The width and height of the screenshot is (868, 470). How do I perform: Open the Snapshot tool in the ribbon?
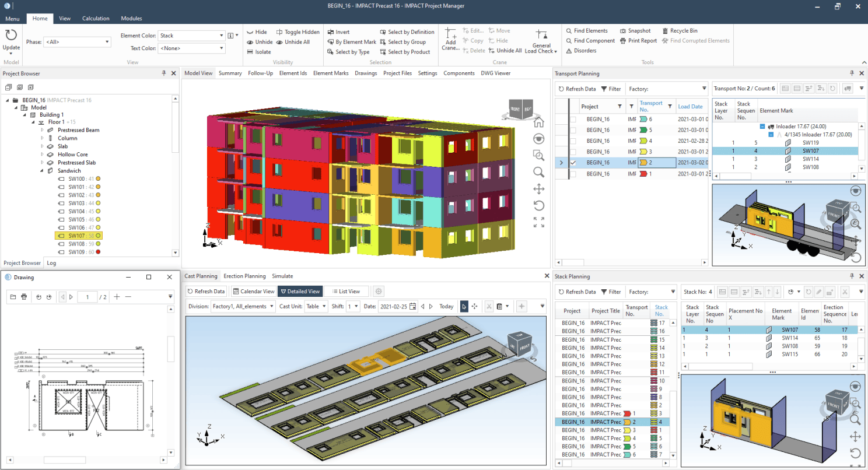pyautogui.click(x=636, y=31)
